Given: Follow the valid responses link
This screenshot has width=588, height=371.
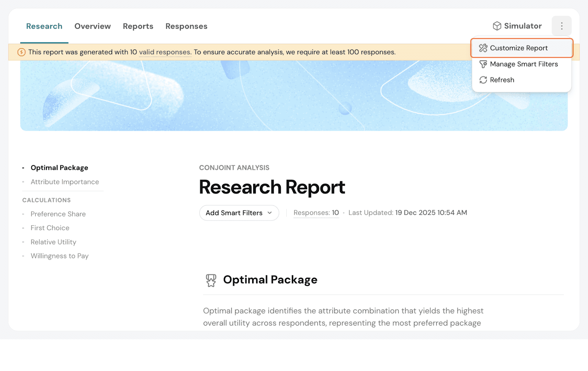Looking at the screenshot, I should (x=165, y=52).
